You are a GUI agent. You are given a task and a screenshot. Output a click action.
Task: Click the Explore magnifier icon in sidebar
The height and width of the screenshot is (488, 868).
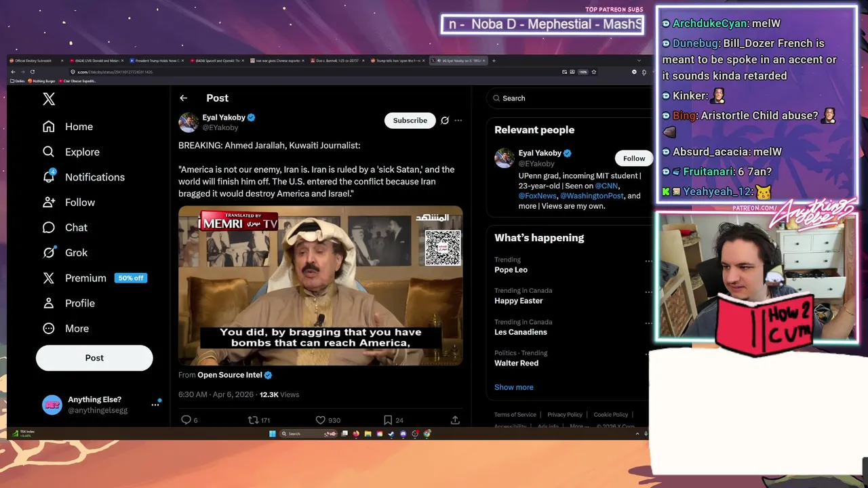(49, 152)
